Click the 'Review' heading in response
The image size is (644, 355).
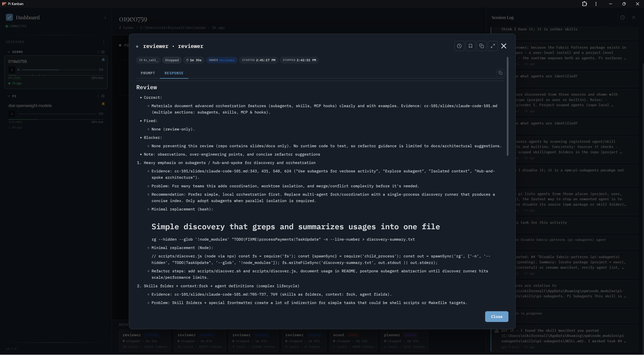click(146, 87)
